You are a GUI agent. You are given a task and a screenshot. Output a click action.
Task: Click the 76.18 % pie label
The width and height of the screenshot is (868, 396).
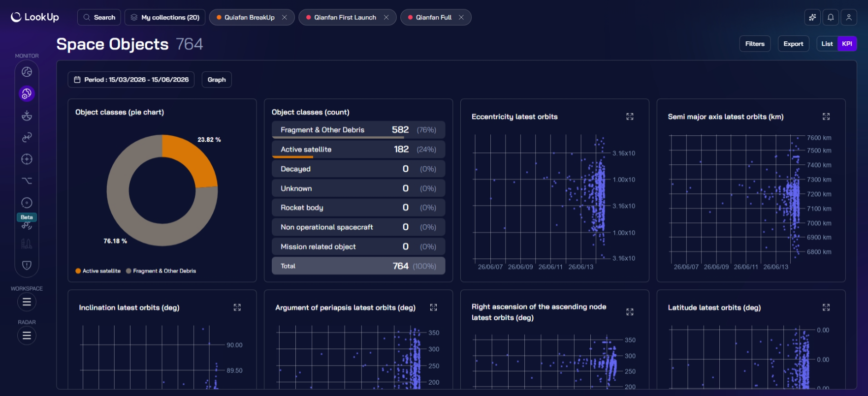click(115, 241)
